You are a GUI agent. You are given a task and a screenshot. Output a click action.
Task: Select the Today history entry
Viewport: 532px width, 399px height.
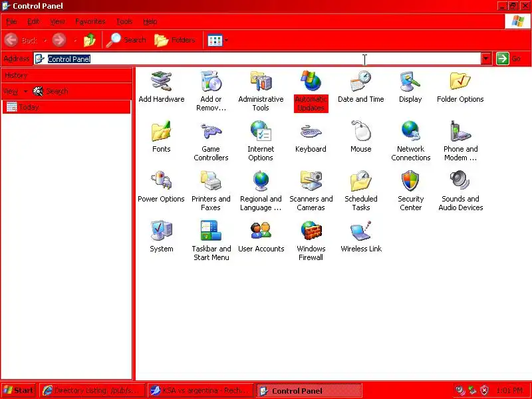tap(66, 107)
